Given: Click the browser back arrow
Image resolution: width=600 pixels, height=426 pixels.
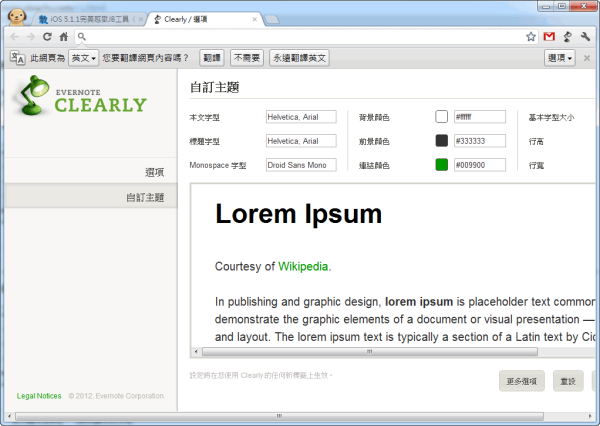Looking at the screenshot, I should click(x=14, y=36).
